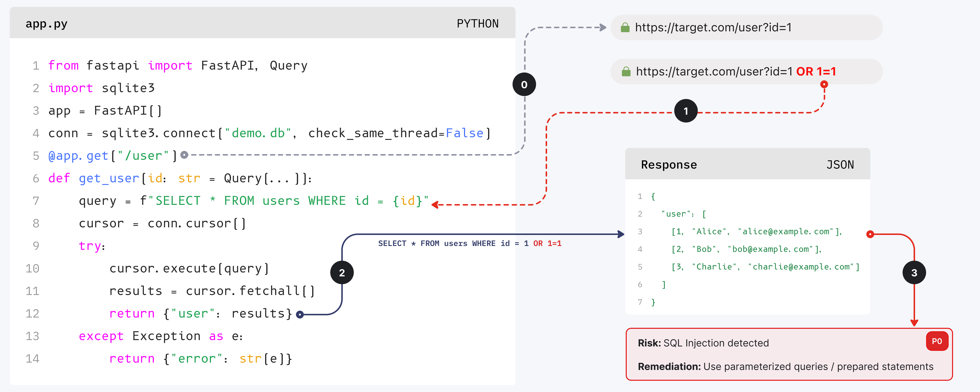Click the app.py file name header

pyautogui.click(x=46, y=24)
